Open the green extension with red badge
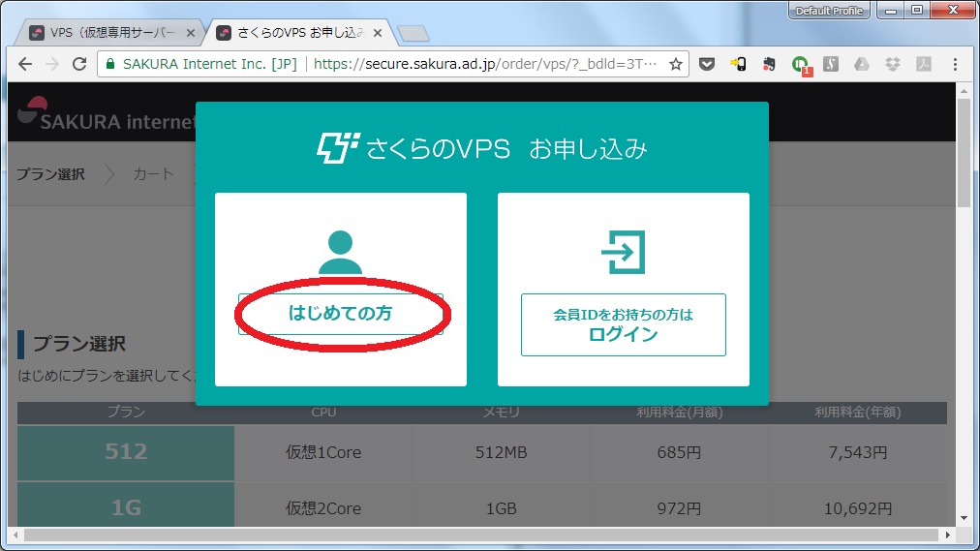Viewport: 980px width, 551px height. tap(801, 65)
